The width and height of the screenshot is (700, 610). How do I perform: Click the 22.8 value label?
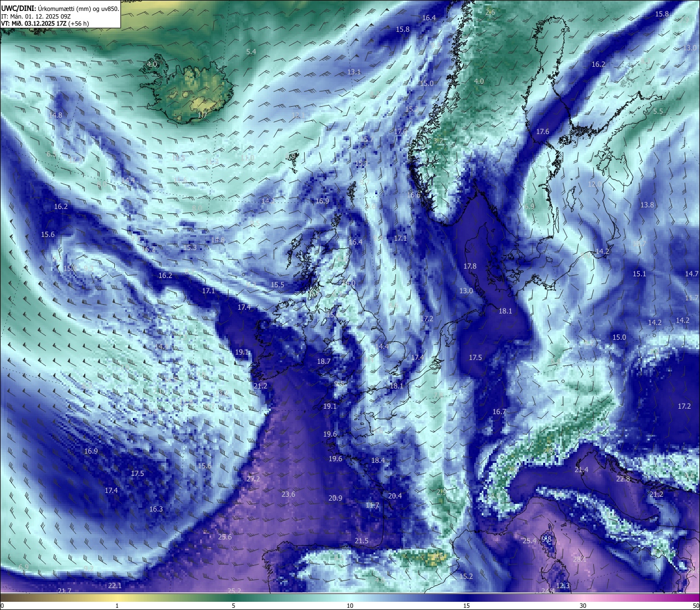tap(623, 479)
